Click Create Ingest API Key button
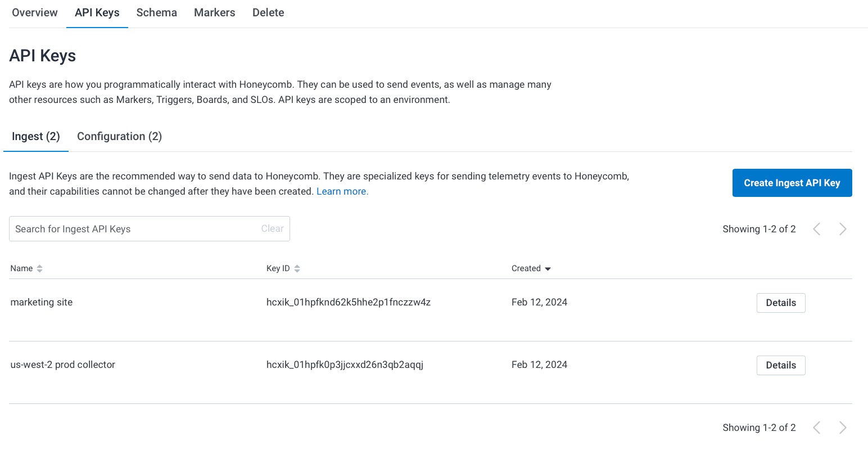The width and height of the screenshot is (868, 454). [x=792, y=183]
